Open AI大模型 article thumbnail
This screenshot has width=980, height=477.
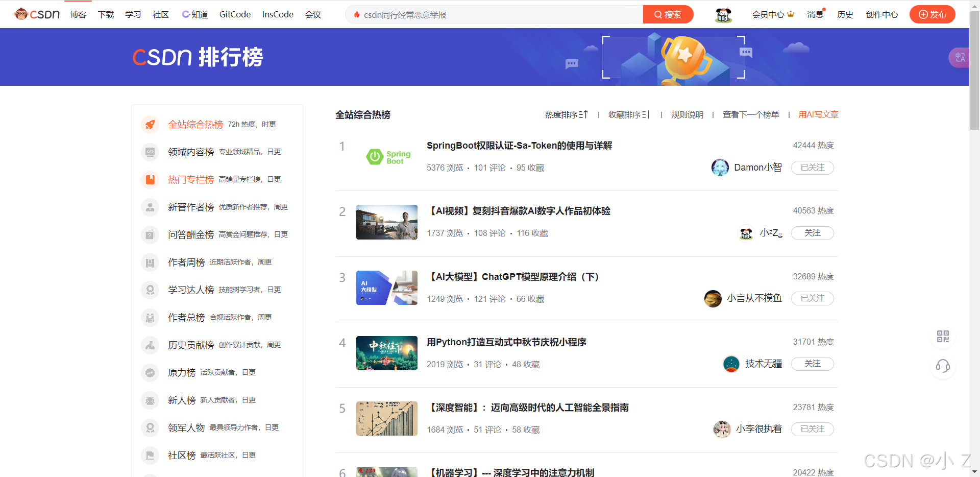(x=387, y=288)
